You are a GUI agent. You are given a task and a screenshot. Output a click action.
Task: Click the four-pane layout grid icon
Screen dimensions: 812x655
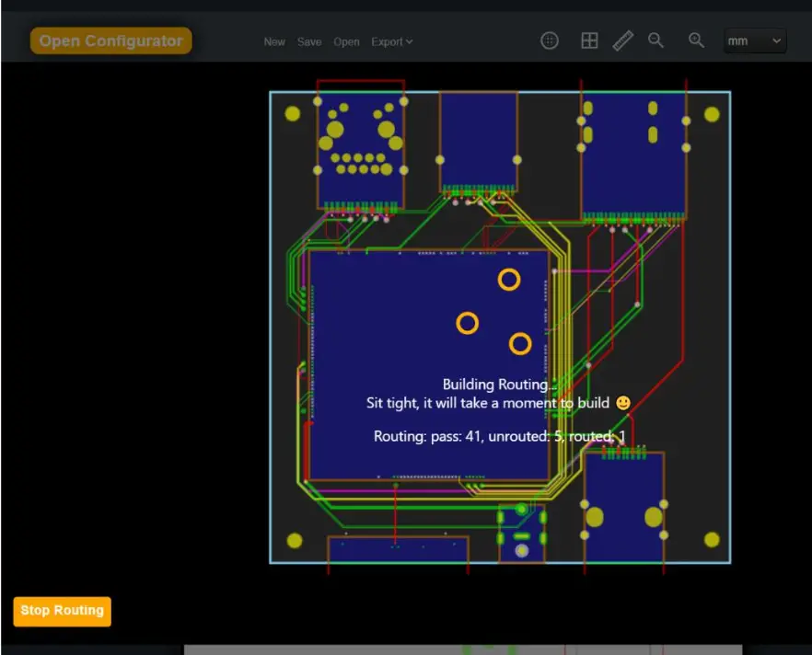(589, 40)
